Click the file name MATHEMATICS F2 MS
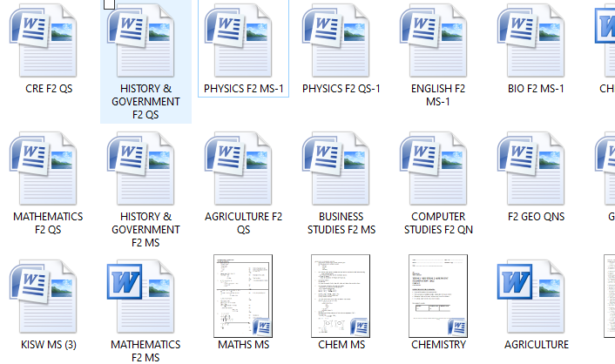Viewport: 615px width, 364px height. (x=145, y=351)
